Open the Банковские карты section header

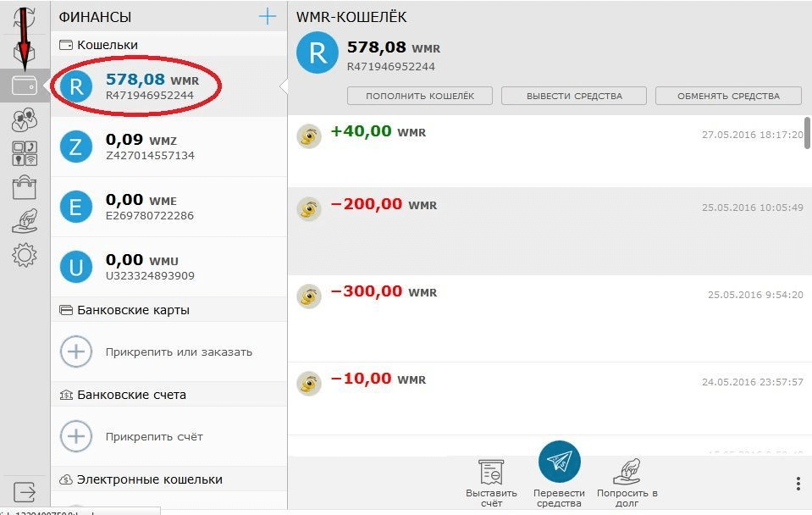pyautogui.click(x=168, y=310)
